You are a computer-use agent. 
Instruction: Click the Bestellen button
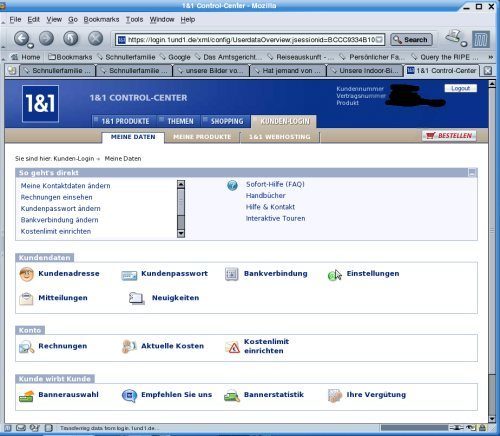pyautogui.click(x=449, y=136)
